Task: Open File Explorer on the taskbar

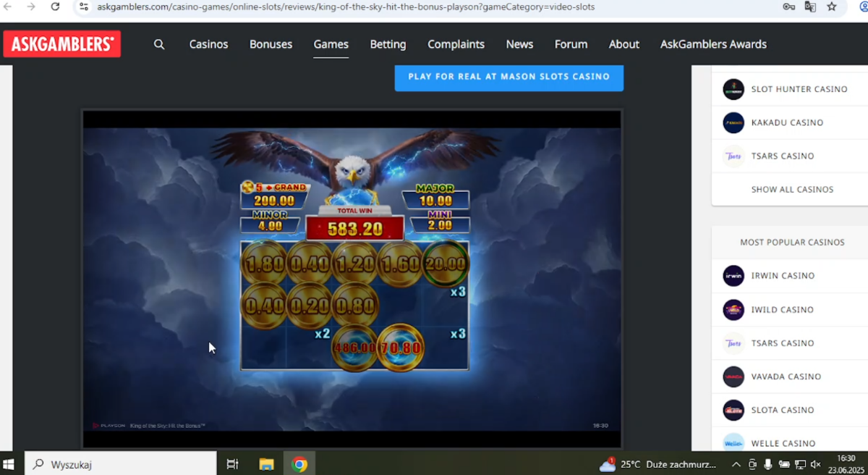Action: tap(266, 464)
